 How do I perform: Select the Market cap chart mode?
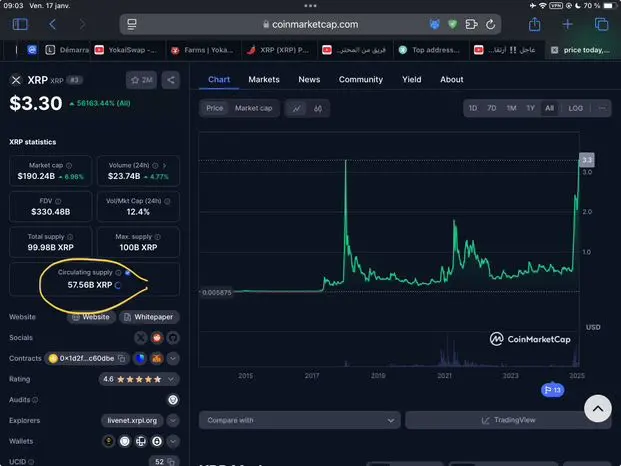[x=253, y=108]
